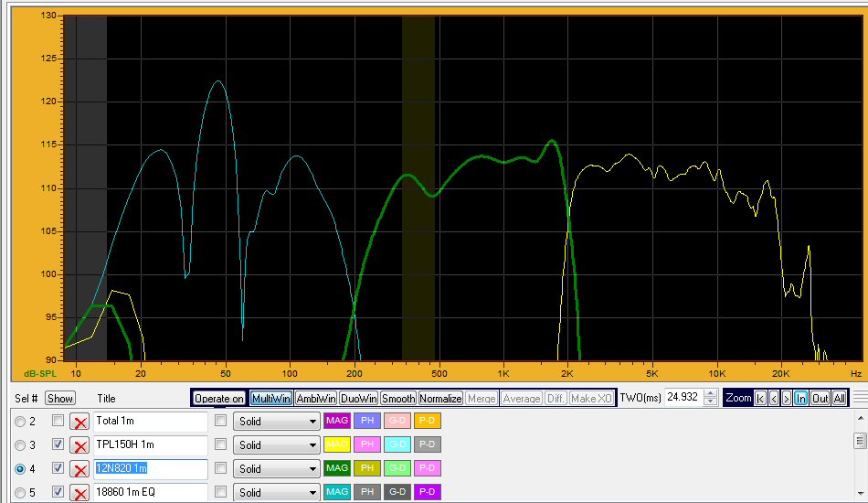This screenshot has width=868, height=503.
Task: Uncheck the show checkbox for 18860 1m EQ
Action: (x=58, y=491)
